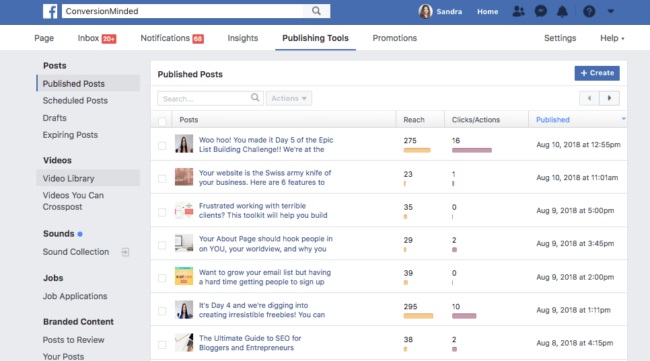Viewport: 650px width, 361px height.
Task: Go to next page of posts arrow
Action: coord(609,98)
